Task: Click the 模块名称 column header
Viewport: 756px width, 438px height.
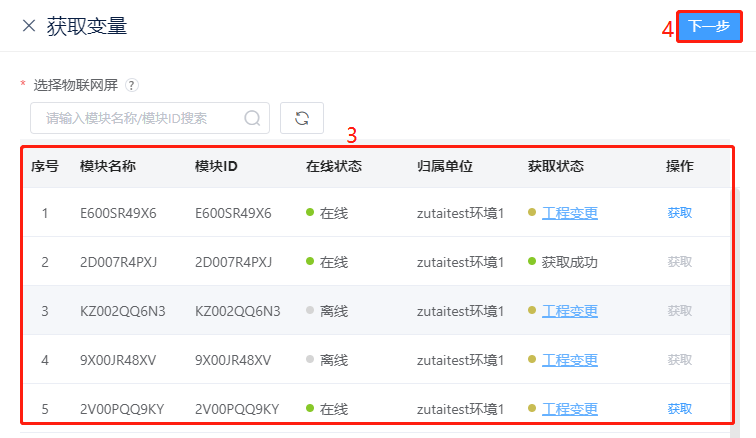Action: 108,166
